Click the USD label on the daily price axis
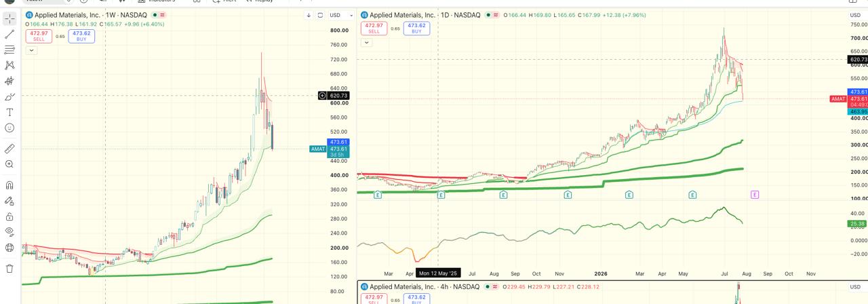 click(x=854, y=15)
